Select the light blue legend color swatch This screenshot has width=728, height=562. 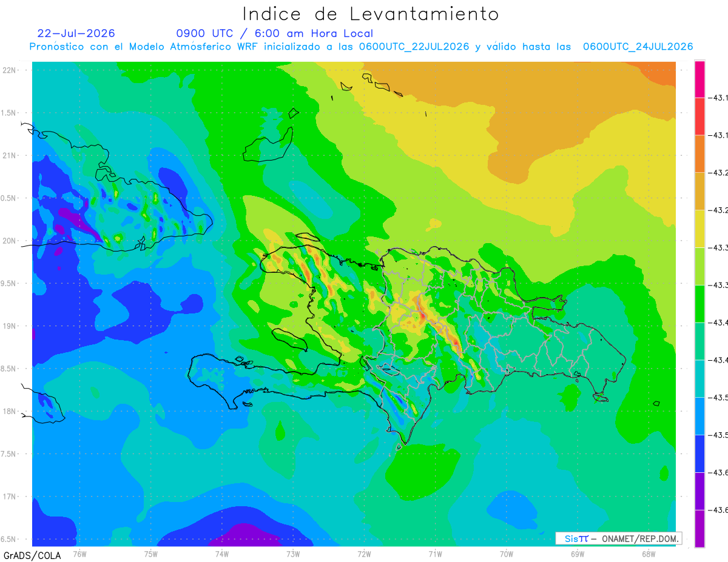pyautogui.click(x=699, y=416)
